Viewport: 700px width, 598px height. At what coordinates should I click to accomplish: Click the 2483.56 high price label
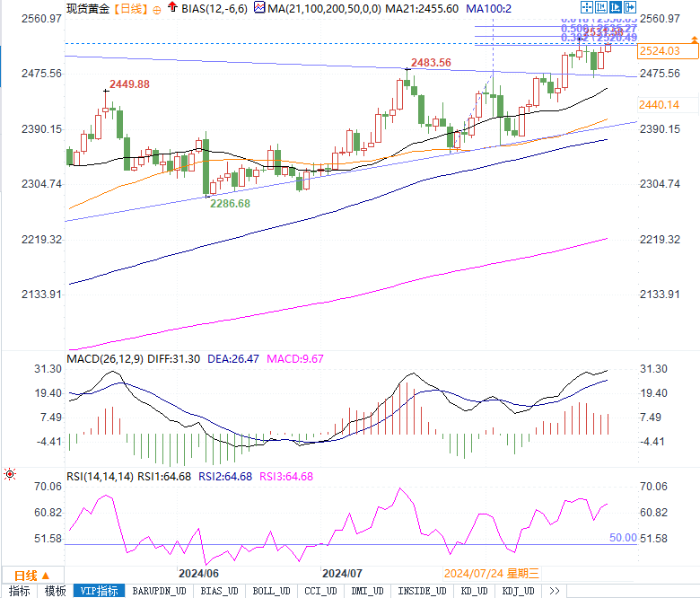point(431,63)
